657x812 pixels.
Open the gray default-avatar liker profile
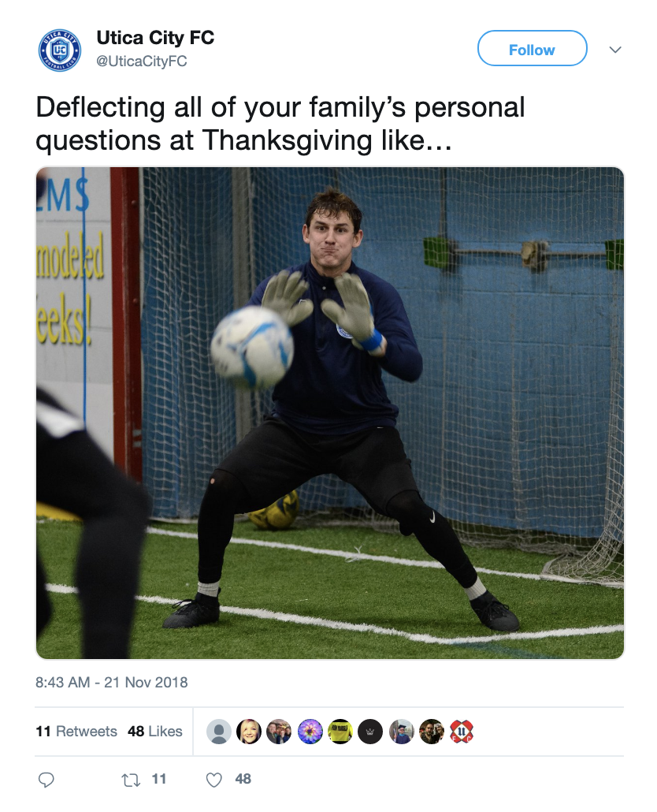pyautogui.click(x=219, y=732)
